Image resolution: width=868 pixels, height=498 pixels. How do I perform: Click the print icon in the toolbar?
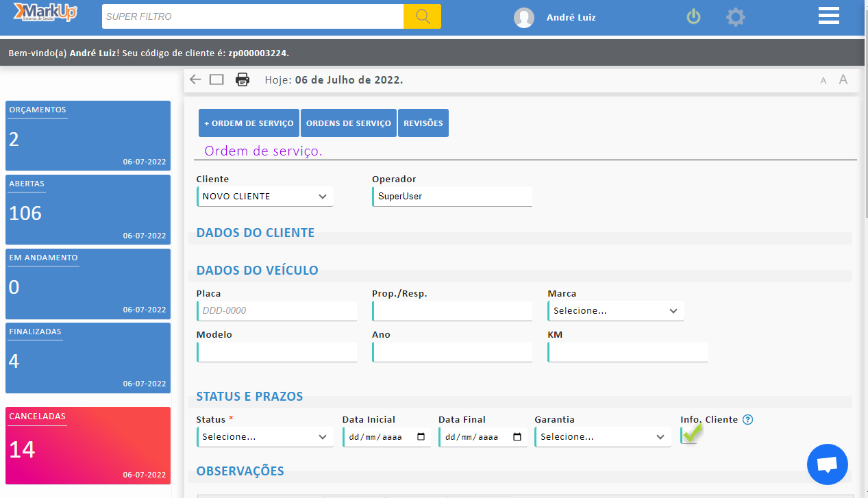tap(242, 79)
